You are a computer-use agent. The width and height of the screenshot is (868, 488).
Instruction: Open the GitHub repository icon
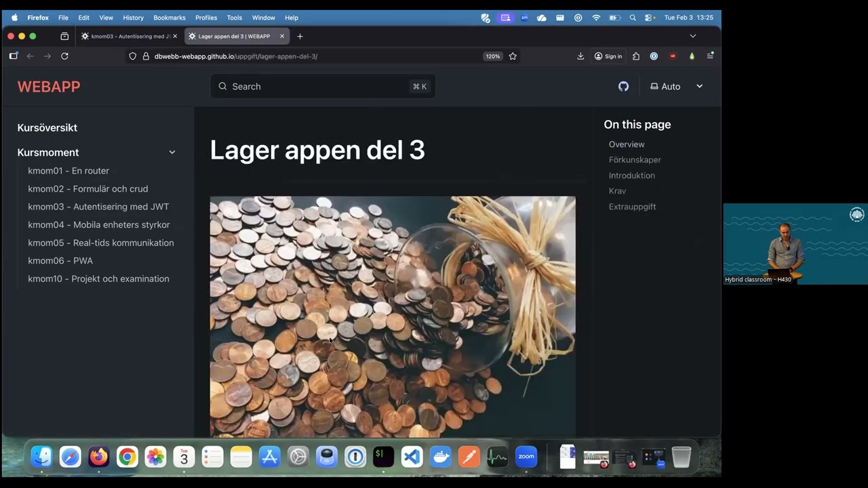[623, 86]
